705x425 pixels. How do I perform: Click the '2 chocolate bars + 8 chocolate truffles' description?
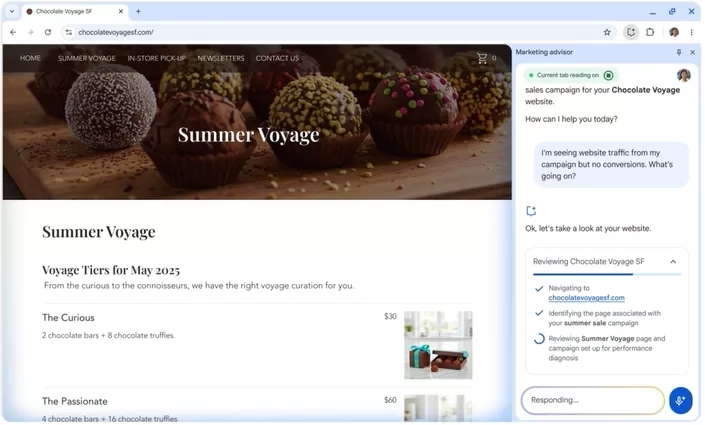(x=108, y=336)
